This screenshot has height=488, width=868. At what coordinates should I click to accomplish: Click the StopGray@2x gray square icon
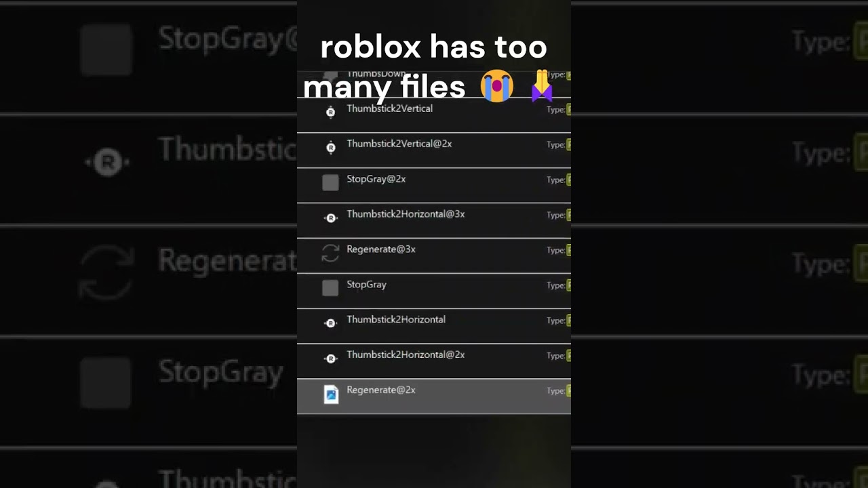click(330, 182)
